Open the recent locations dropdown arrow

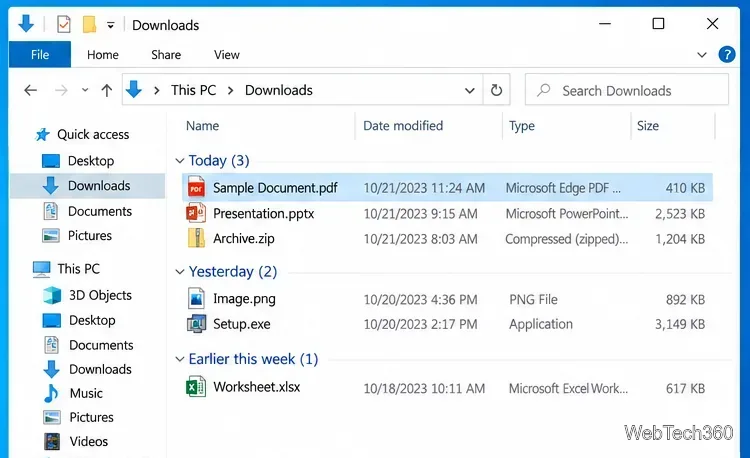tap(85, 90)
